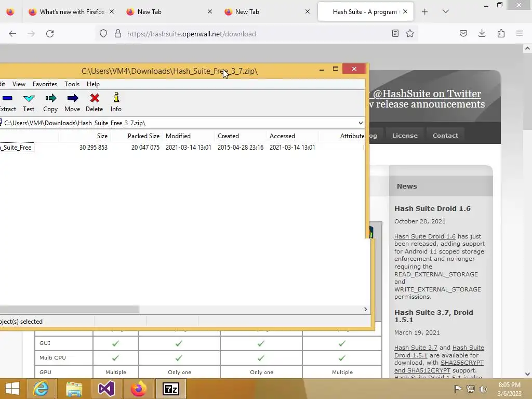Select the Suite_Free folder entry
The width and height of the screenshot is (532, 399).
[x=16, y=148]
